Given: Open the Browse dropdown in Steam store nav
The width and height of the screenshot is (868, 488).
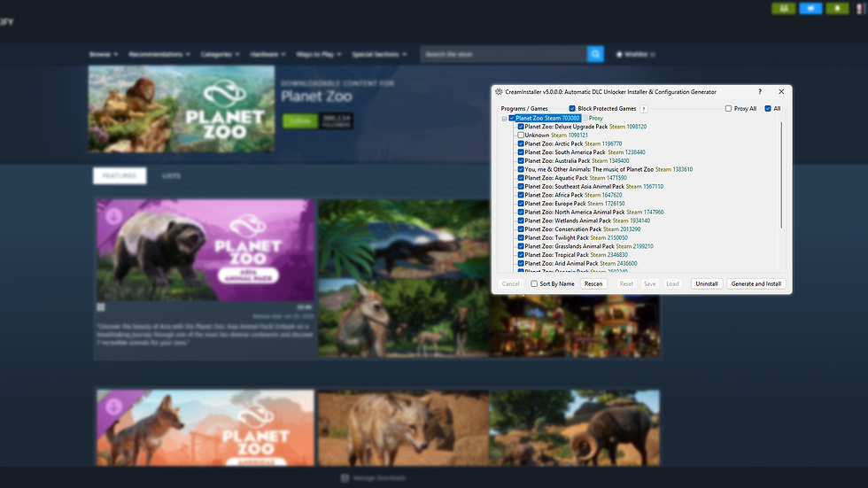Looking at the screenshot, I should pyautogui.click(x=104, y=54).
